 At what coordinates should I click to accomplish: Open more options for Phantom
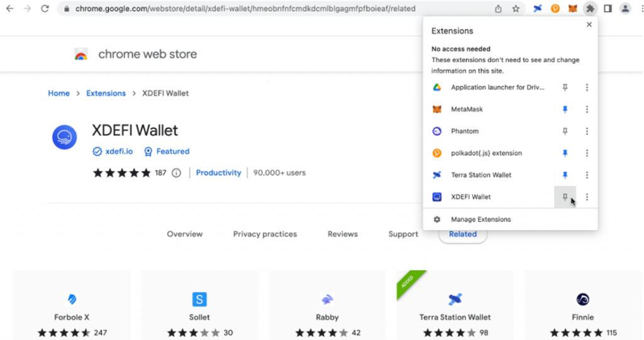pyautogui.click(x=587, y=131)
